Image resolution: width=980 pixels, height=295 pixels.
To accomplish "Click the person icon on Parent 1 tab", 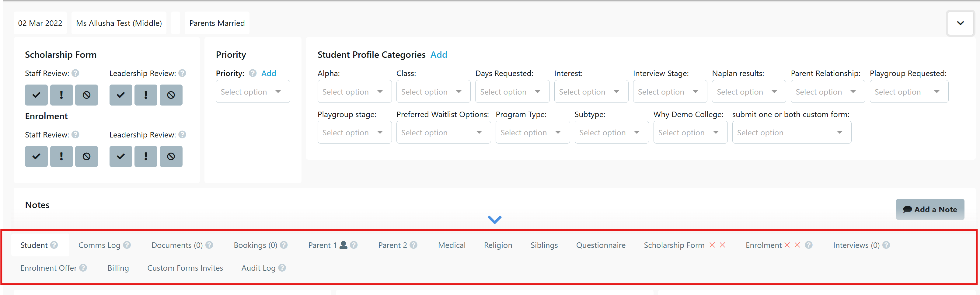I will point(343,245).
